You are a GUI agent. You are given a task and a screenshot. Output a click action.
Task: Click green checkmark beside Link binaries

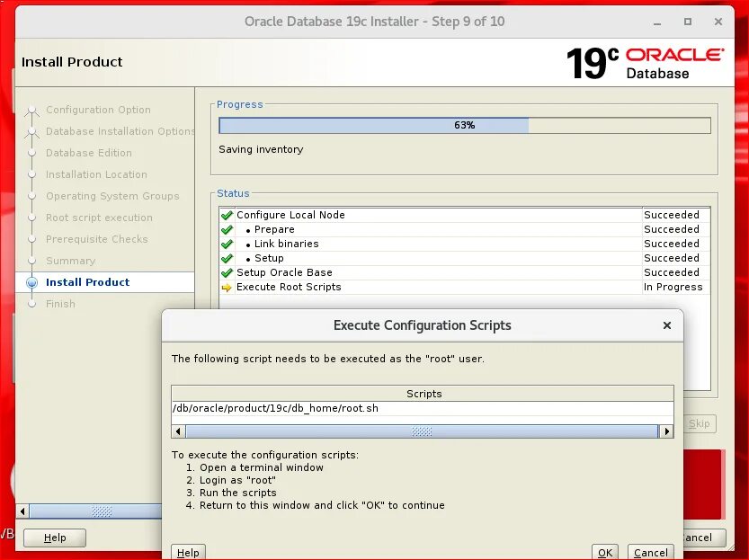click(x=227, y=244)
